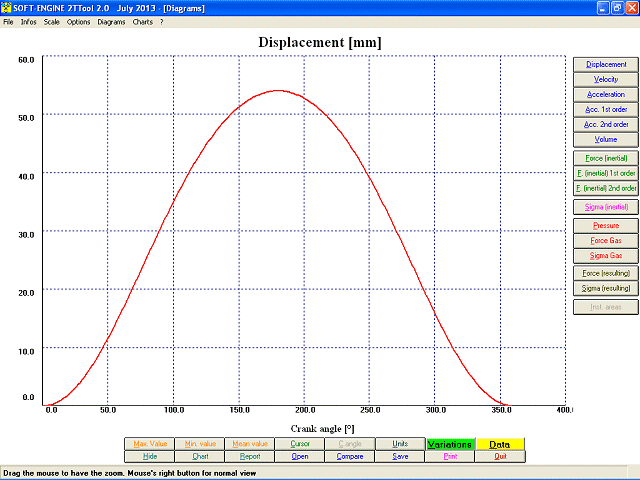Viewport: 640px width, 480px height.
Task: Select the Sigma (inertial) diagram
Action: click(605, 207)
